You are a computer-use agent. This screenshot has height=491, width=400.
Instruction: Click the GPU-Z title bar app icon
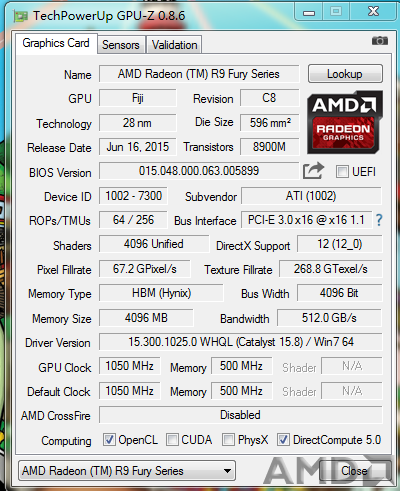tap(20, 16)
